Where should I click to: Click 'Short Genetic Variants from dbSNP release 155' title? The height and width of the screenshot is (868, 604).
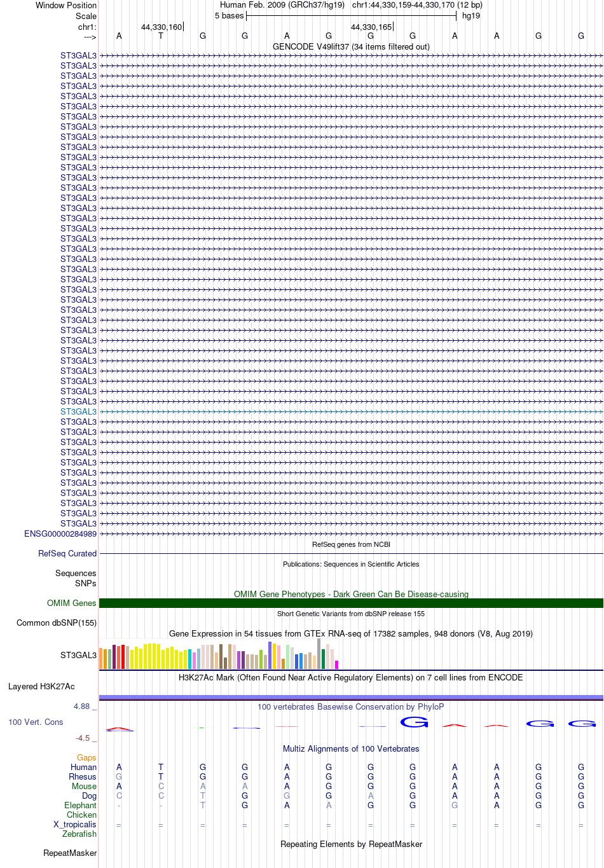coord(351,614)
